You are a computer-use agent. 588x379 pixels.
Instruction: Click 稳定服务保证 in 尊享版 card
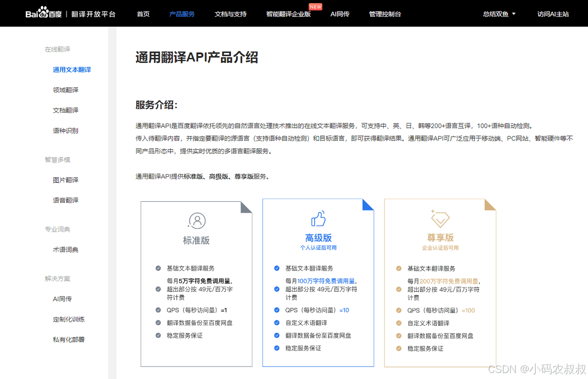tap(425, 349)
